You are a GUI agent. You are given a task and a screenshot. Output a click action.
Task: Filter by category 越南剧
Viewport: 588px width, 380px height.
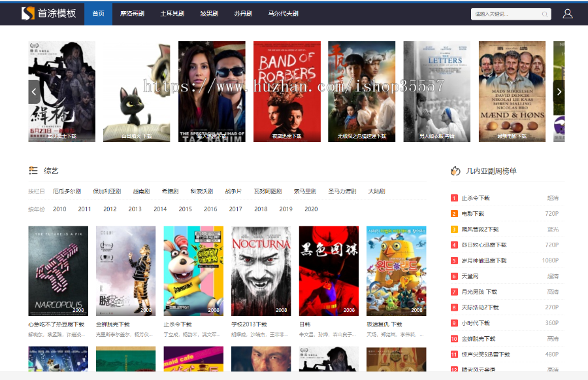click(141, 191)
